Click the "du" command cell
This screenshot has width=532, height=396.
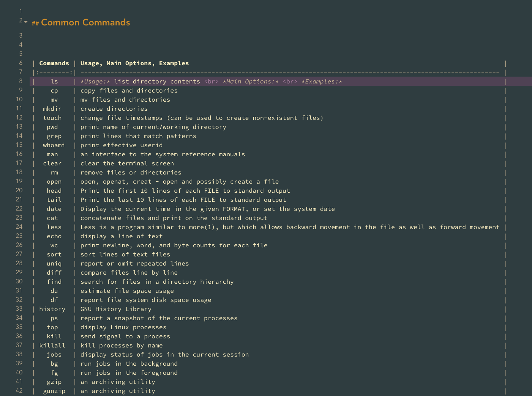point(54,291)
